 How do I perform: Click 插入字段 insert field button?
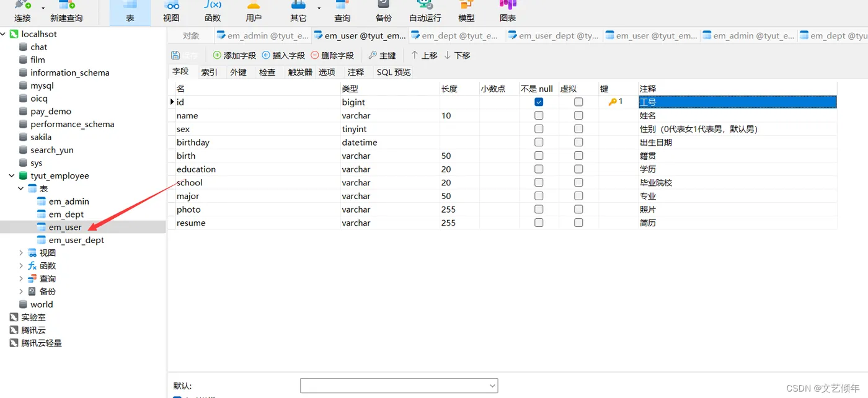(283, 55)
